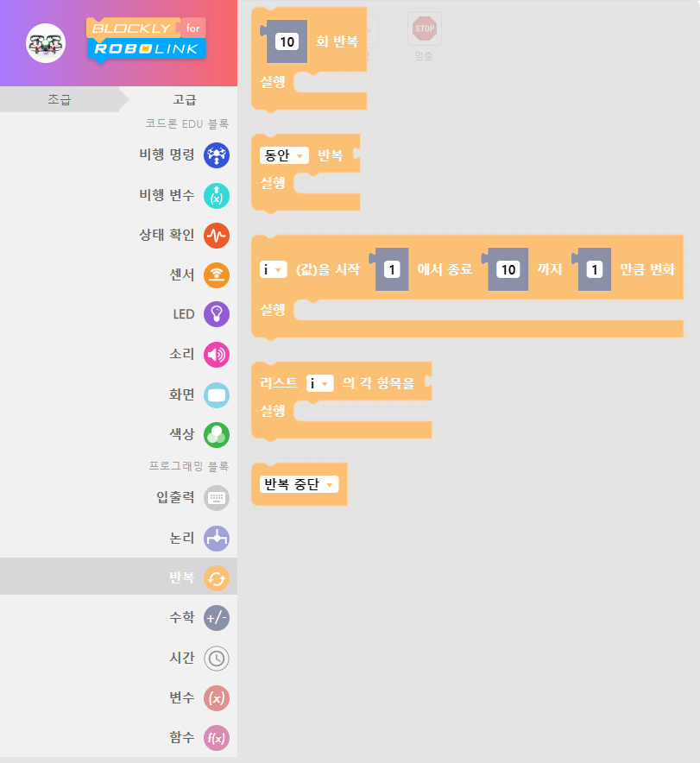The height and width of the screenshot is (763, 700).
Task: Expand the 동안 loop condition dropdown
Action: [284, 156]
